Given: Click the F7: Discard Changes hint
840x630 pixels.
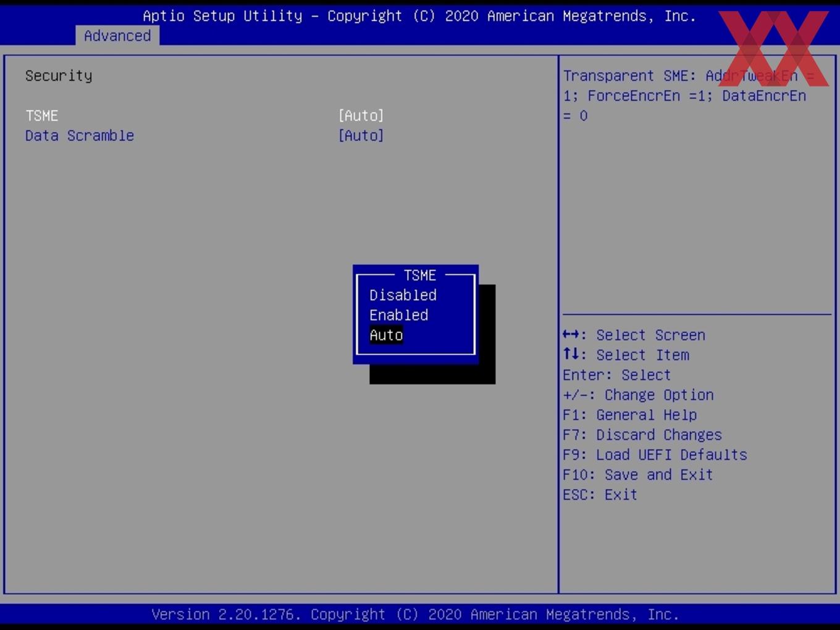Looking at the screenshot, I should [642, 435].
